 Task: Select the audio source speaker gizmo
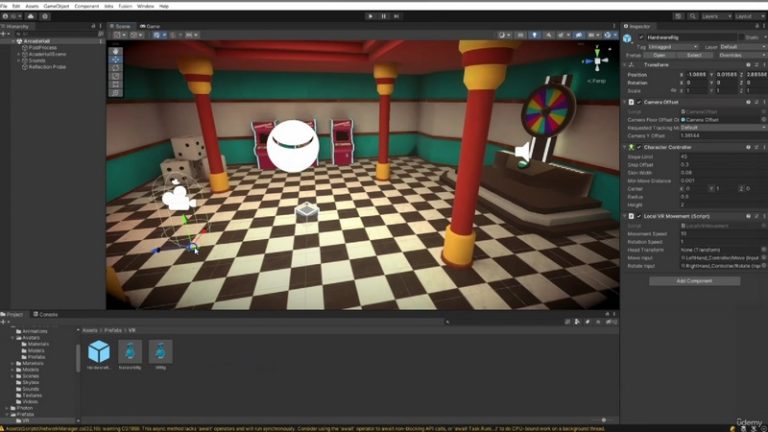tap(523, 151)
